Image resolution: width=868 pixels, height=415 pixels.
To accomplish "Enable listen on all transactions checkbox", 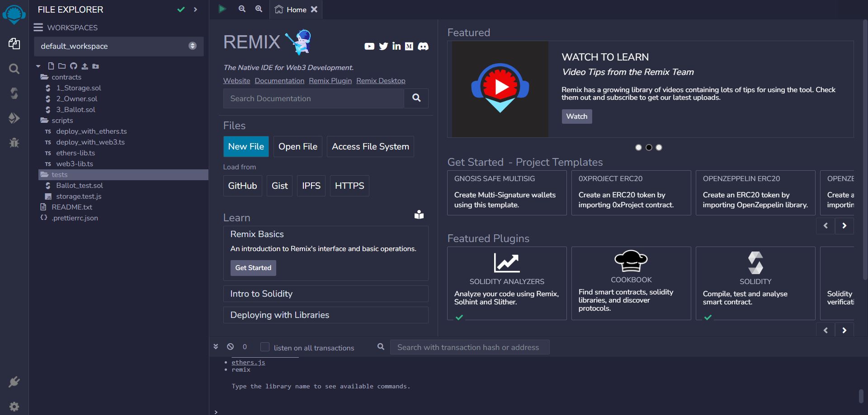I will tap(265, 347).
